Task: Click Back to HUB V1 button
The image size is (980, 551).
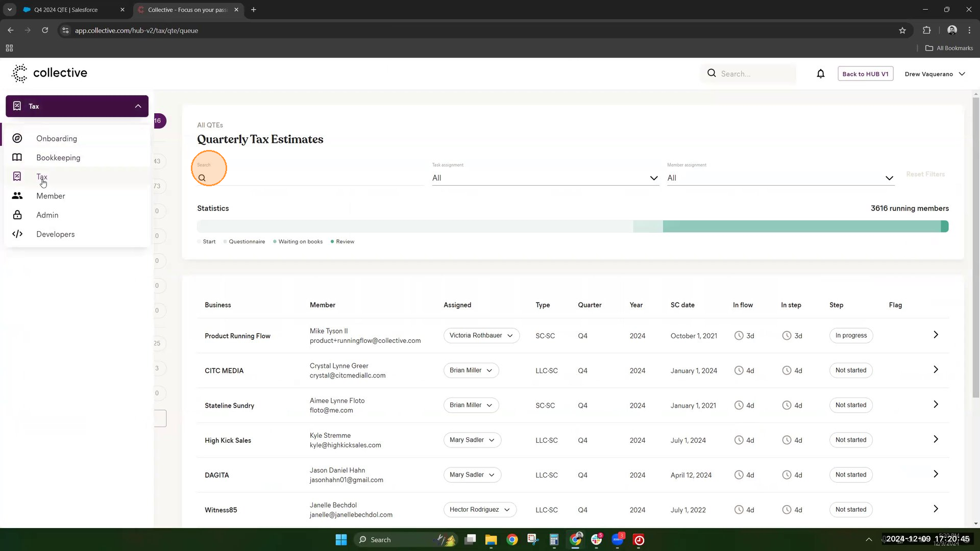Action: (865, 74)
